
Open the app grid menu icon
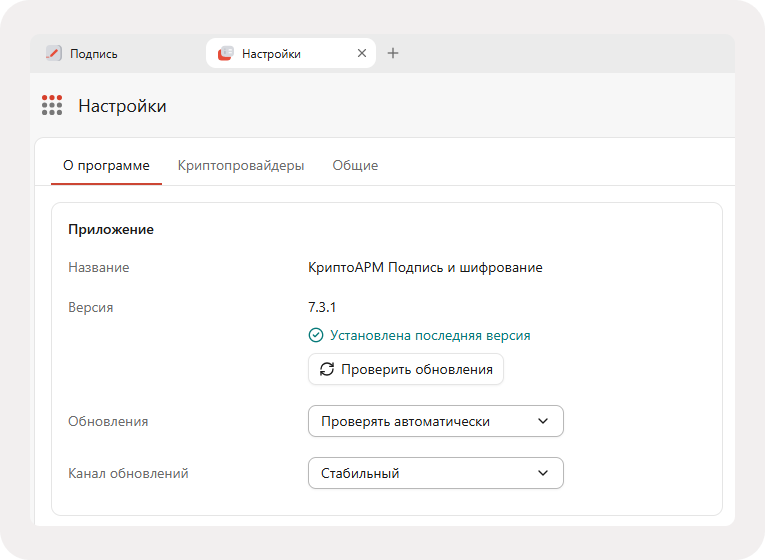(52, 105)
